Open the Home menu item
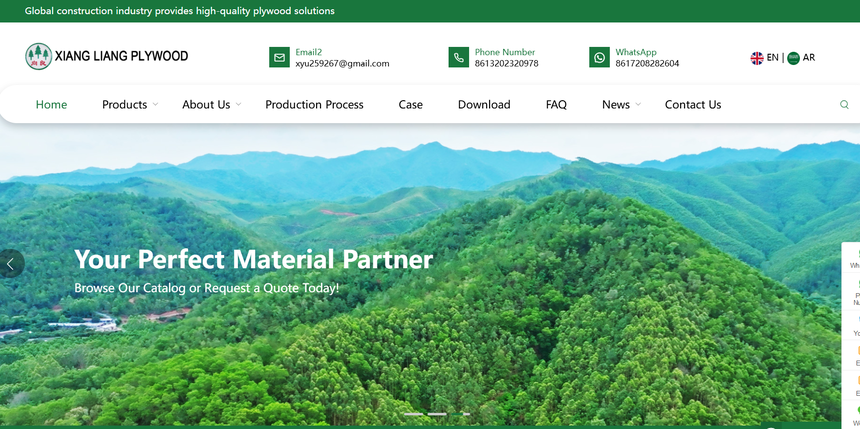 [51, 105]
